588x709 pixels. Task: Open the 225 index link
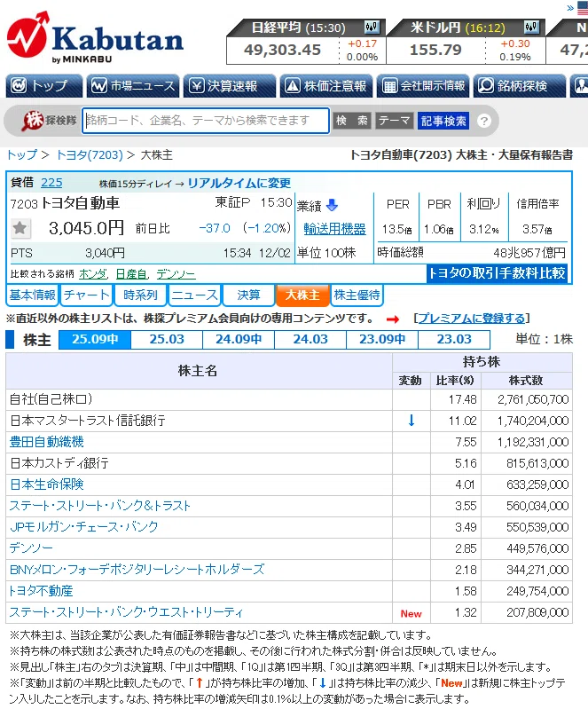click(51, 183)
